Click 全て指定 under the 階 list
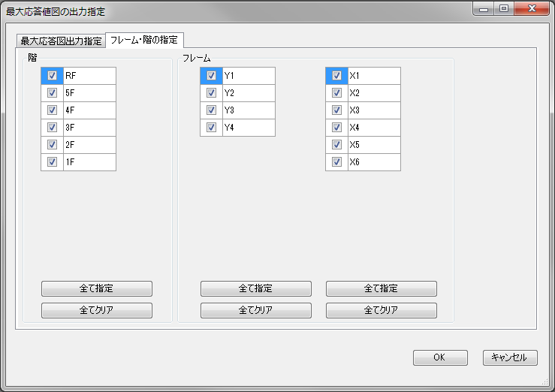 coord(97,288)
